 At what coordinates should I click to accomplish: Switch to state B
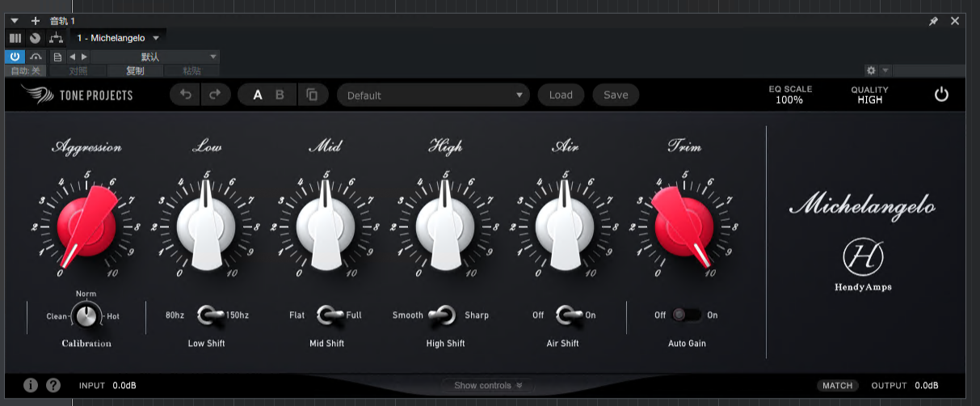click(x=280, y=95)
